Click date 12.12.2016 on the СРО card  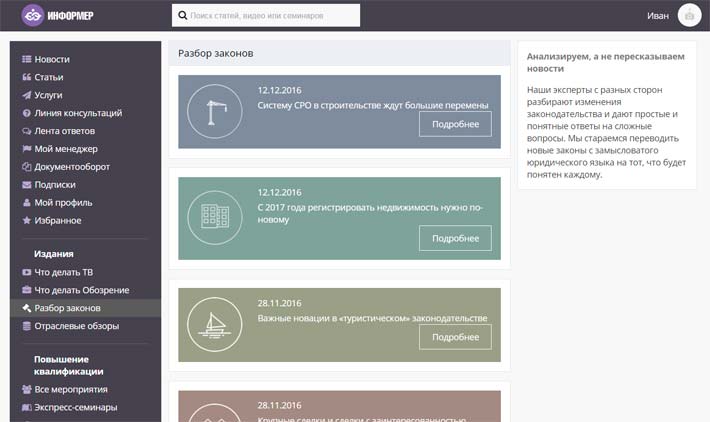point(279,91)
